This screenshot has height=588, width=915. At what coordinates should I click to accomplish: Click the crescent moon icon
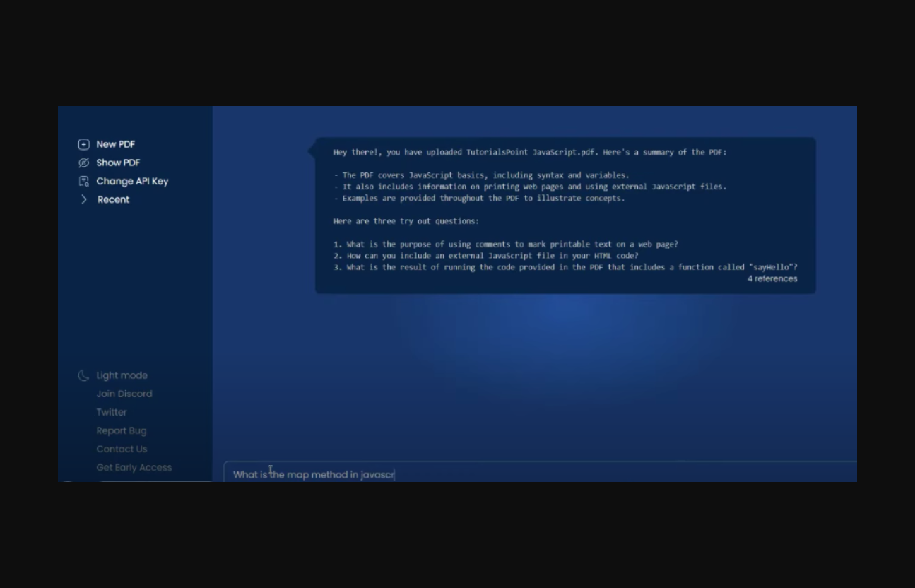coord(83,375)
